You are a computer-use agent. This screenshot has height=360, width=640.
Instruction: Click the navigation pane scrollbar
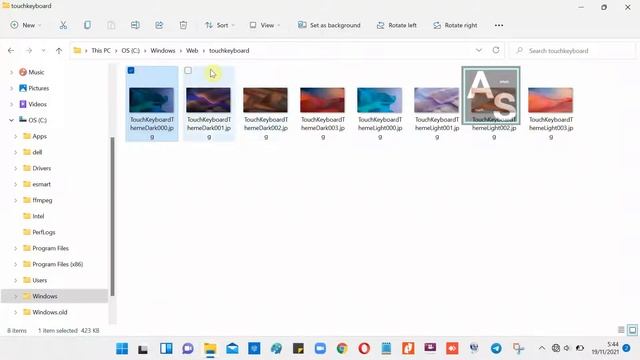(x=112, y=216)
